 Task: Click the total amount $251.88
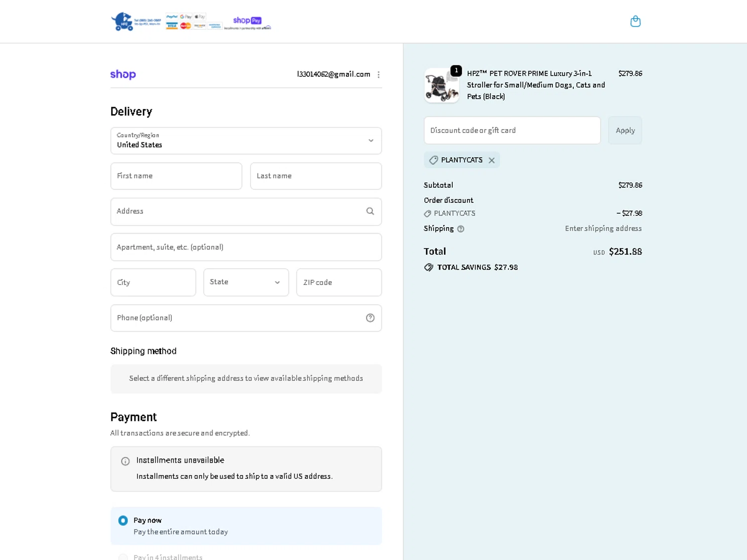(625, 252)
